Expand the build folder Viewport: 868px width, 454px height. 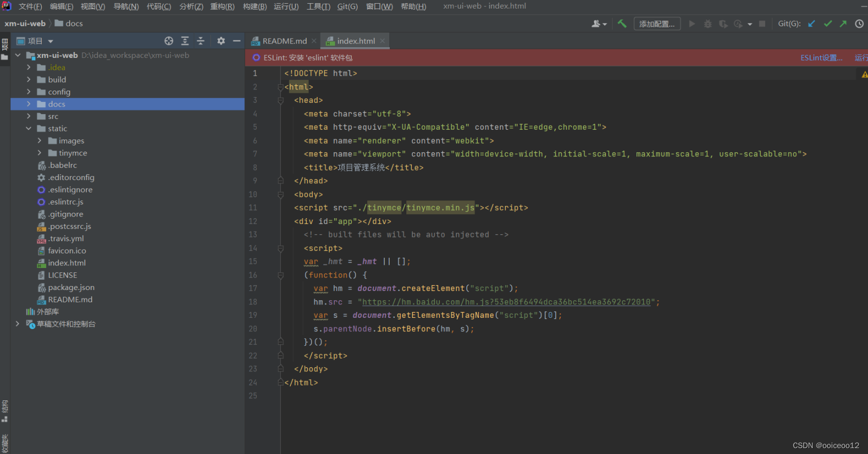[x=29, y=79]
